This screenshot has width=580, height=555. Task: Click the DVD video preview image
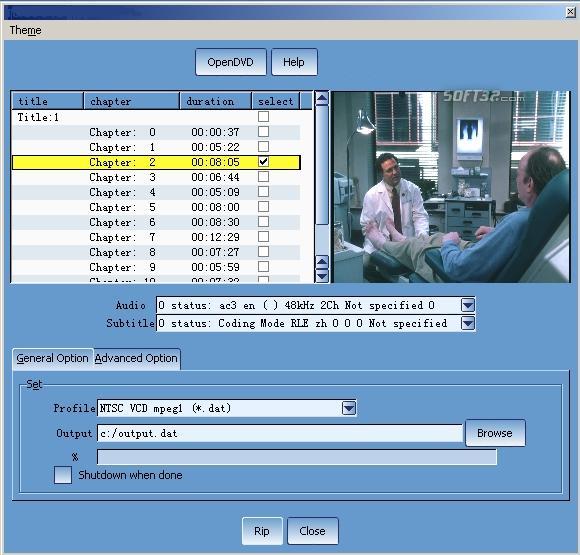point(451,187)
